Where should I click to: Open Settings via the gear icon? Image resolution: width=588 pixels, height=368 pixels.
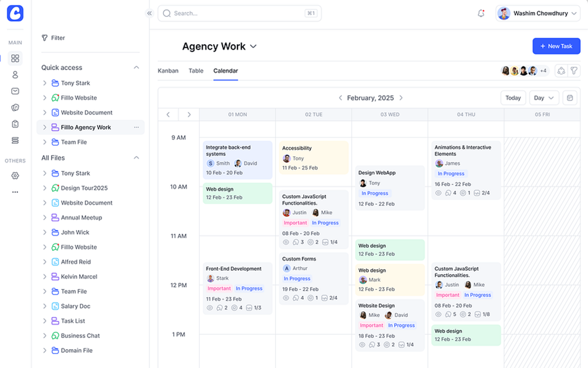[15, 175]
